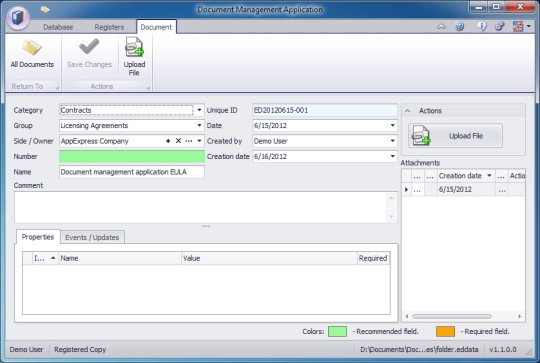Click the round application menu orb
This screenshot has width=540, height=363.
click(18, 18)
